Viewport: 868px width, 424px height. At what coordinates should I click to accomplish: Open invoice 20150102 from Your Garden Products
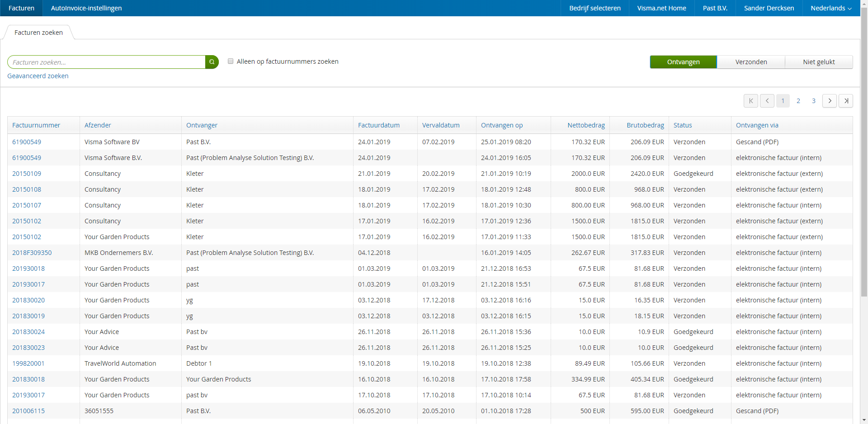[x=27, y=237]
